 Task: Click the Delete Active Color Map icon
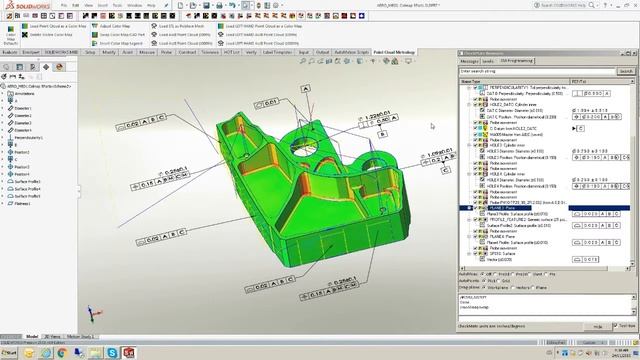point(25,35)
